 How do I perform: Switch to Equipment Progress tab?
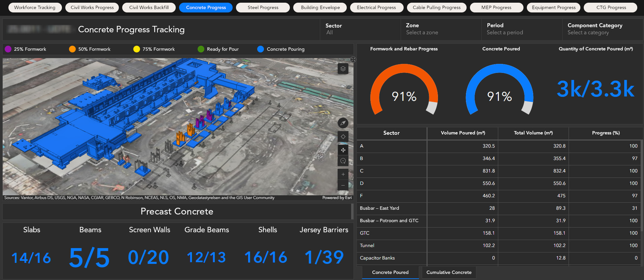tap(554, 7)
